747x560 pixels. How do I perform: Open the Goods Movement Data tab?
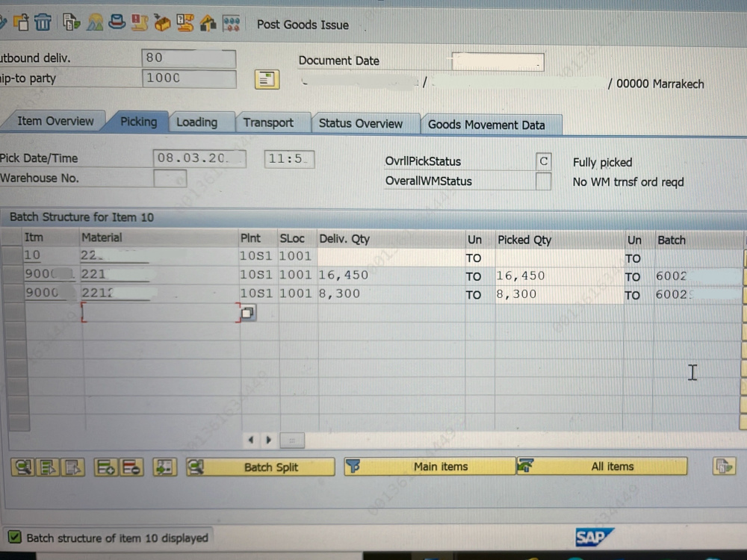pos(486,125)
